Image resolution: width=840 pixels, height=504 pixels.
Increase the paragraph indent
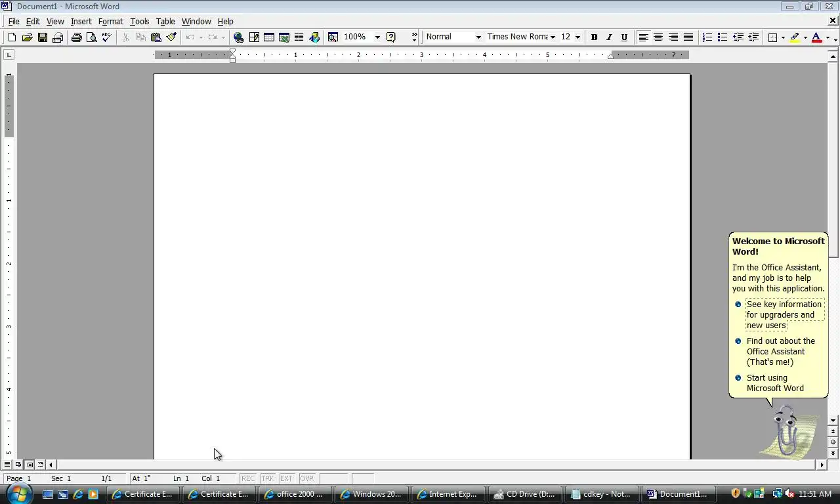[753, 37]
